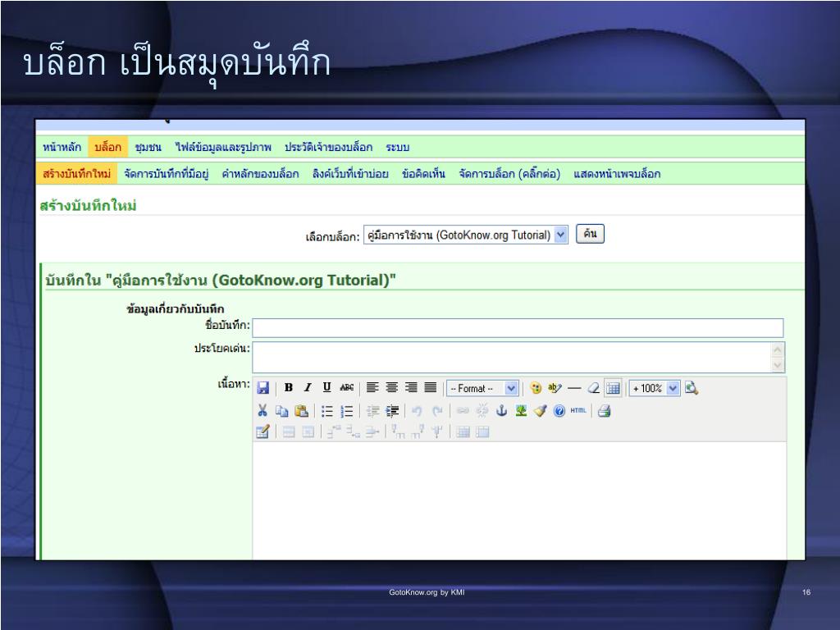
Task: Click the insert row before icon
Action: tap(334, 431)
